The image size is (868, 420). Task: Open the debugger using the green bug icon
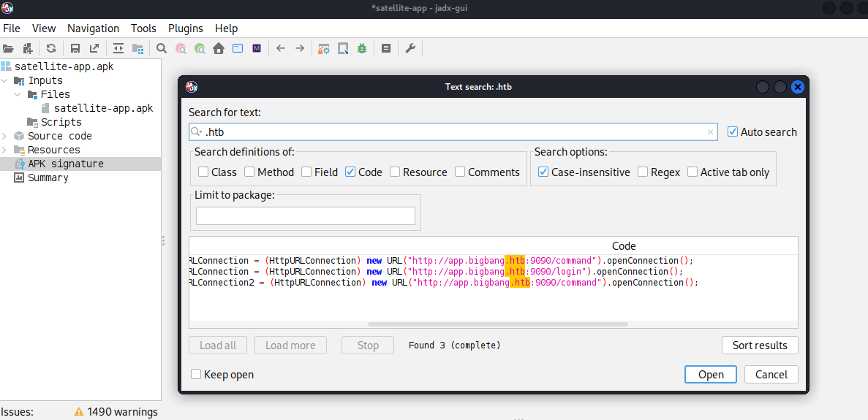362,49
